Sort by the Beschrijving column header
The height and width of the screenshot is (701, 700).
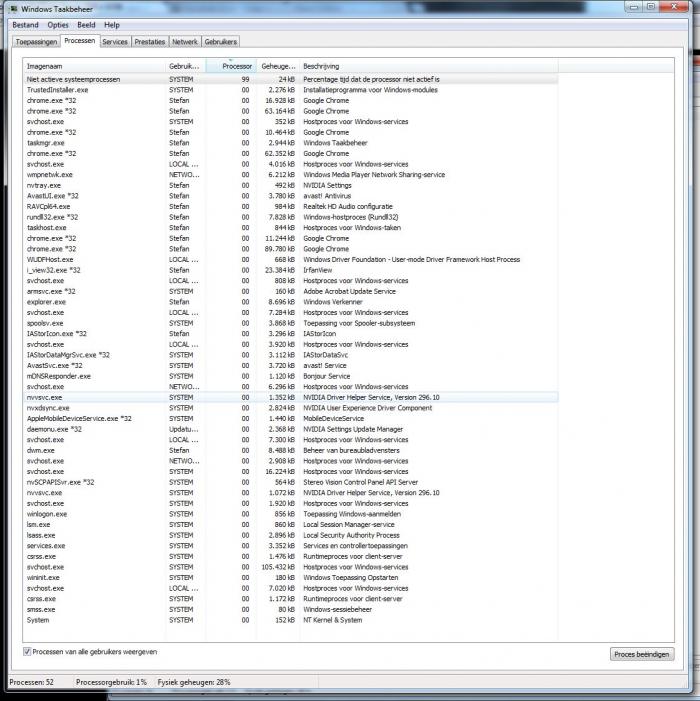pos(429,66)
